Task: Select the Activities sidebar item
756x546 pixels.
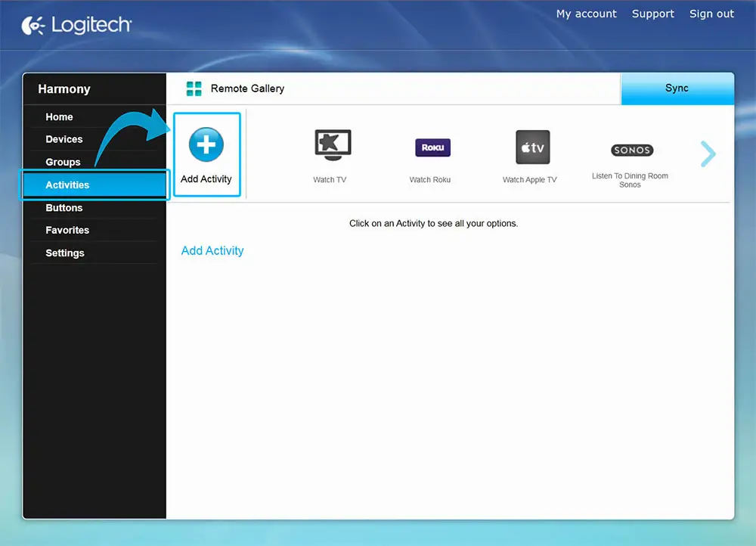Action: 94,185
